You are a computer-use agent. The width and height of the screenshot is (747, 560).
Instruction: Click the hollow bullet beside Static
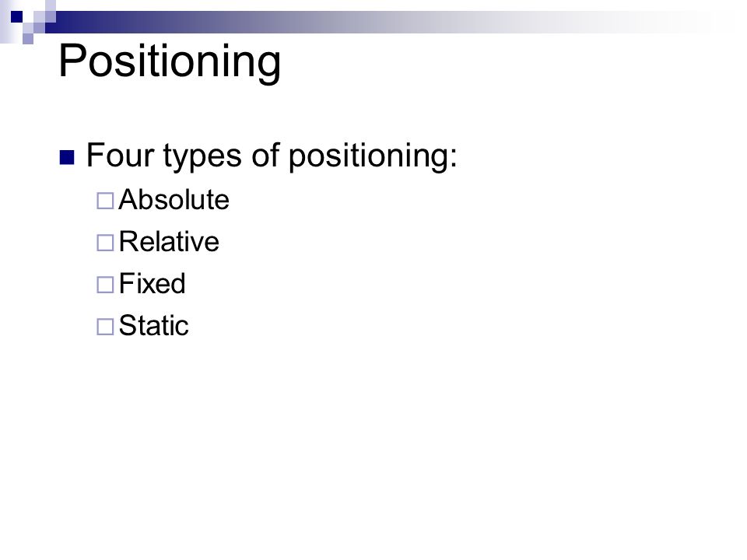(105, 327)
